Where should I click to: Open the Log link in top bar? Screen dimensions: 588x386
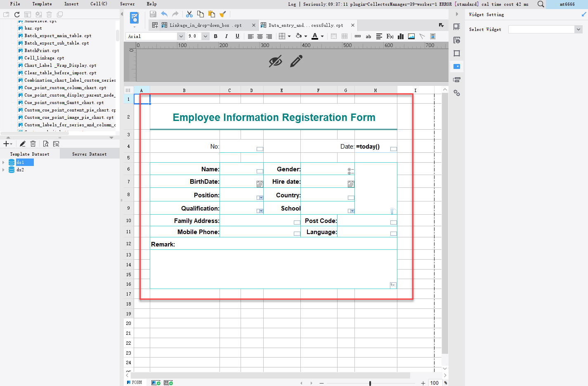click(x=292, y=4)
